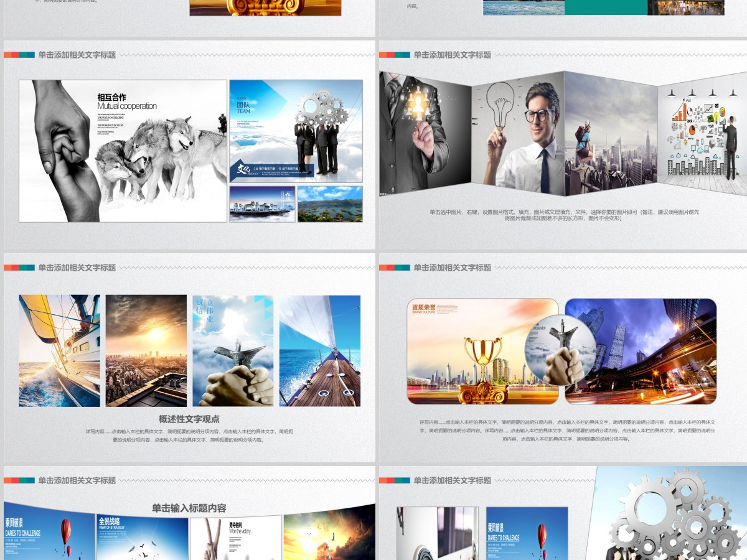Select the 勇夺胜利 victory hand sign poster

click(x=236, y=537)
